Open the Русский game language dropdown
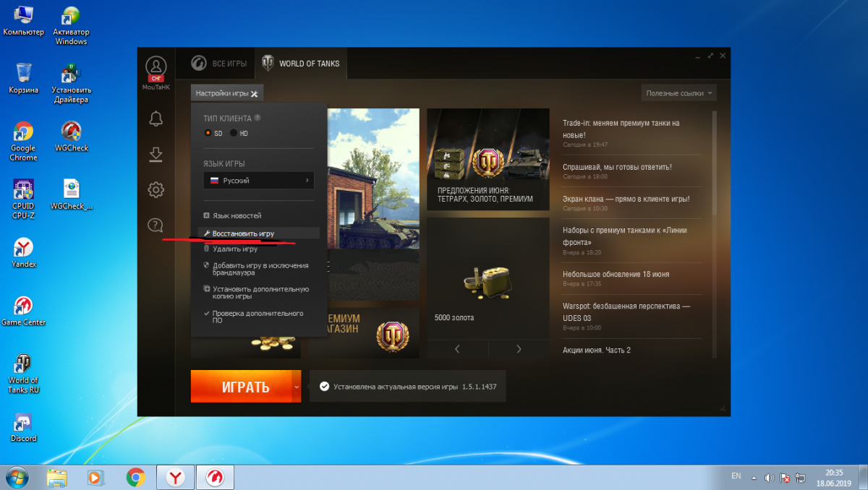Viewport: 868px width, 490px height. coord(259,180)
